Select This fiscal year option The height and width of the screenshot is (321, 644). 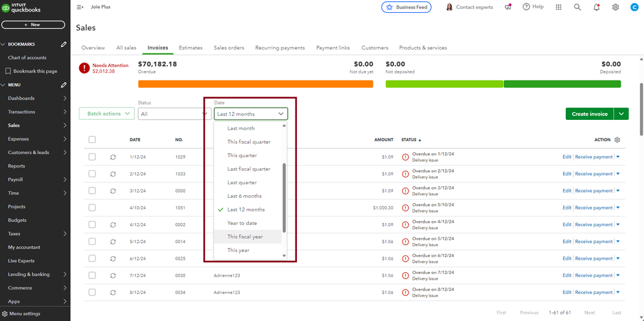[x=248, y=237]
